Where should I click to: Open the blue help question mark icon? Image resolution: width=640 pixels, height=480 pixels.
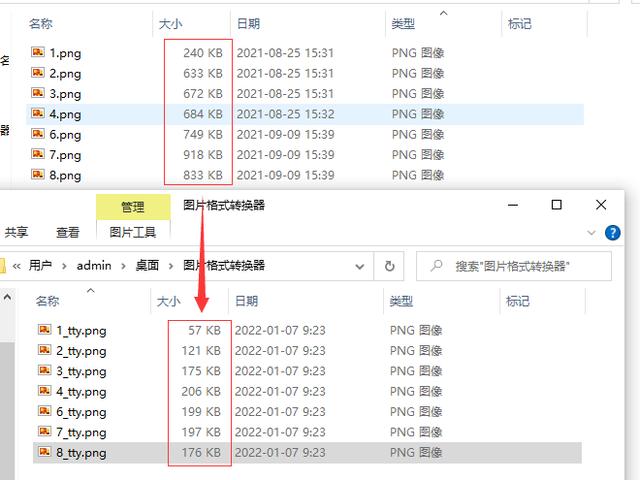[613, 233]
